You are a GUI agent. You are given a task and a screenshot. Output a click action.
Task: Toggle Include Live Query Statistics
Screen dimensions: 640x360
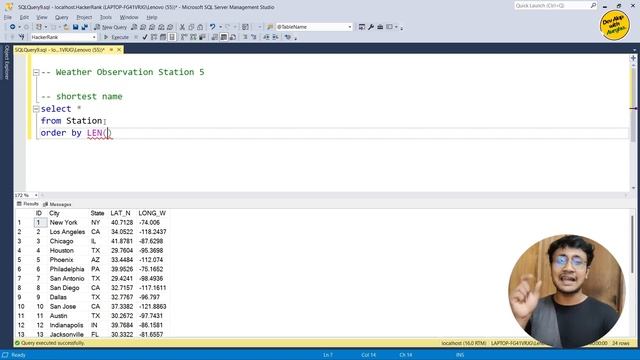click(193, 37)
